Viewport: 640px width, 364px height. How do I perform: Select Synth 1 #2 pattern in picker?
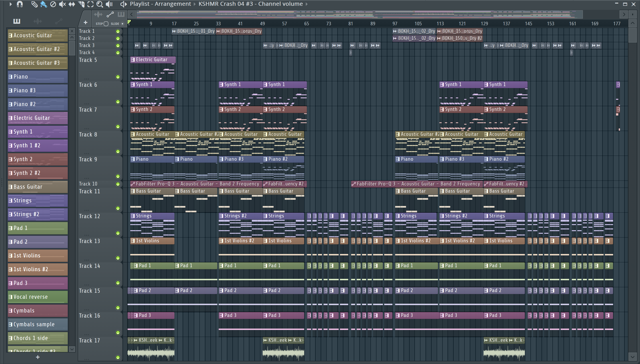(x=38, y=145)
